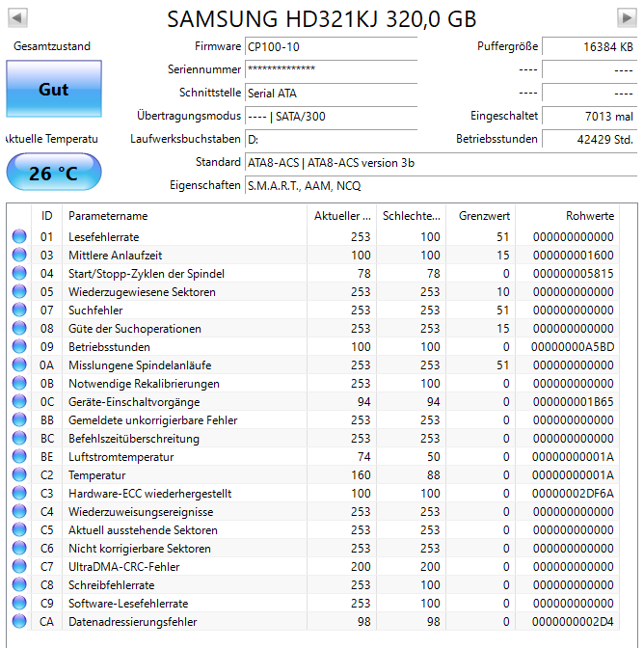This screenshot has width=644, height=648.
Task: Select the Wiederzuweisungsereignisse parameter name
Action: 141,512
